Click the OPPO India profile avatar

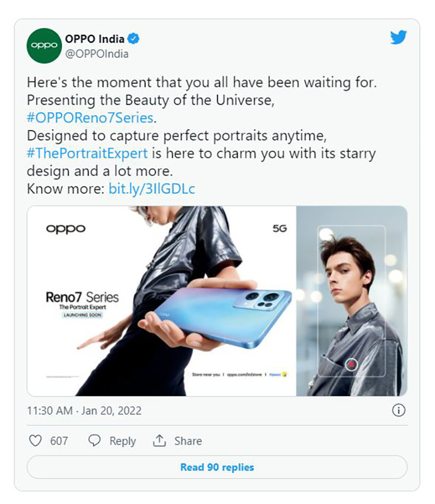[44, 46]
